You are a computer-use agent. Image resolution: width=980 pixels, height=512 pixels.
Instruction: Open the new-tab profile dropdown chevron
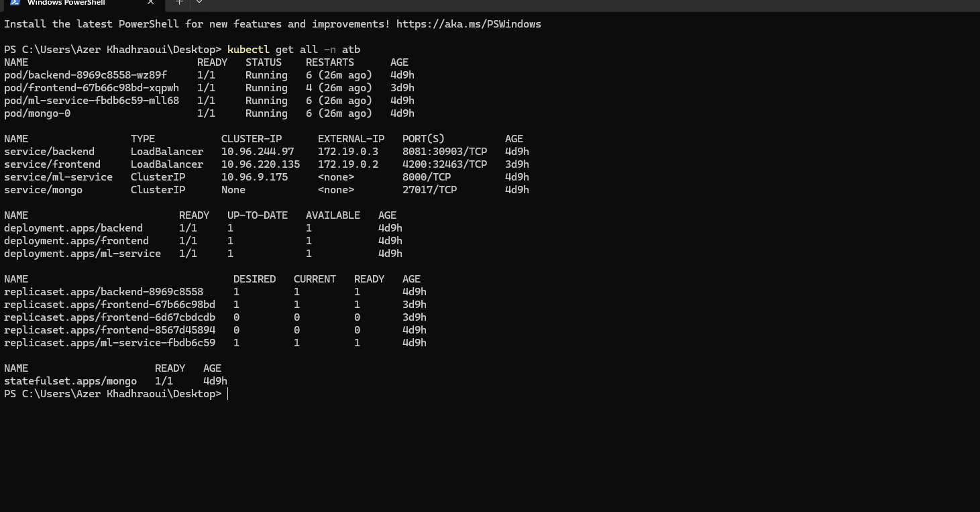click(199, 3)
